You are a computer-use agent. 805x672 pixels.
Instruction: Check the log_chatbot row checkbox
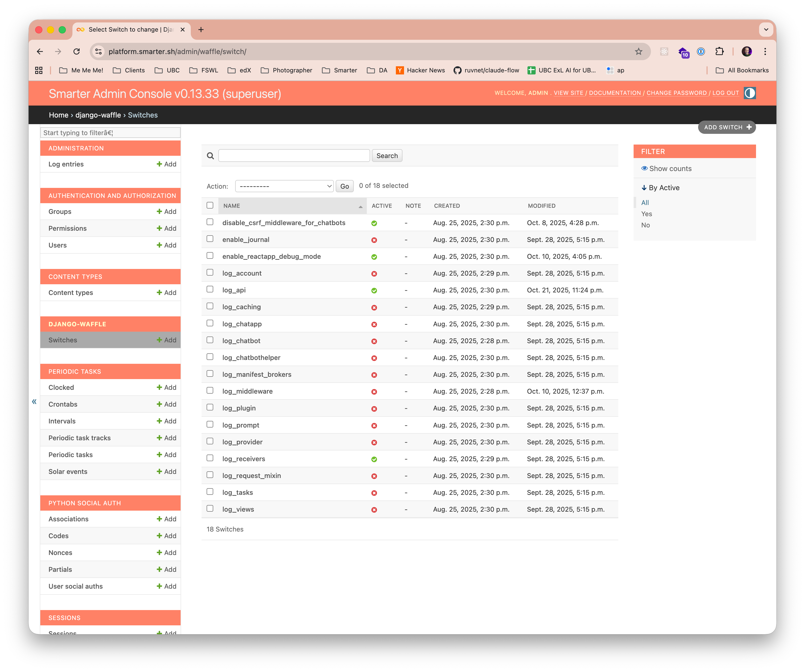coord(210,340)
